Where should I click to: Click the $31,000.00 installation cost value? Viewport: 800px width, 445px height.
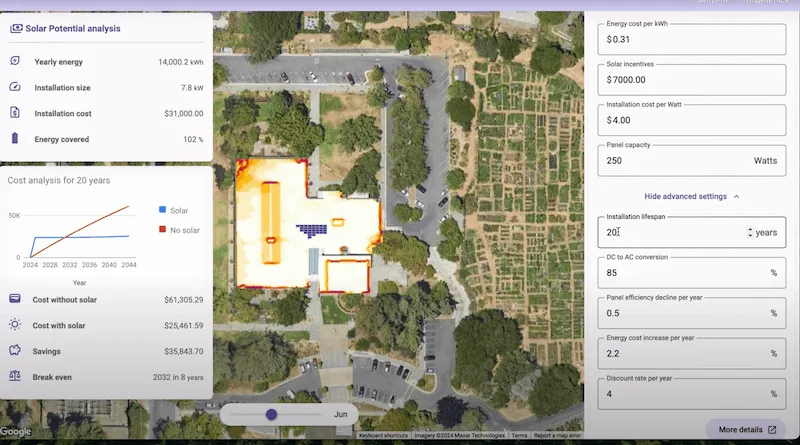tap(184, 113)
